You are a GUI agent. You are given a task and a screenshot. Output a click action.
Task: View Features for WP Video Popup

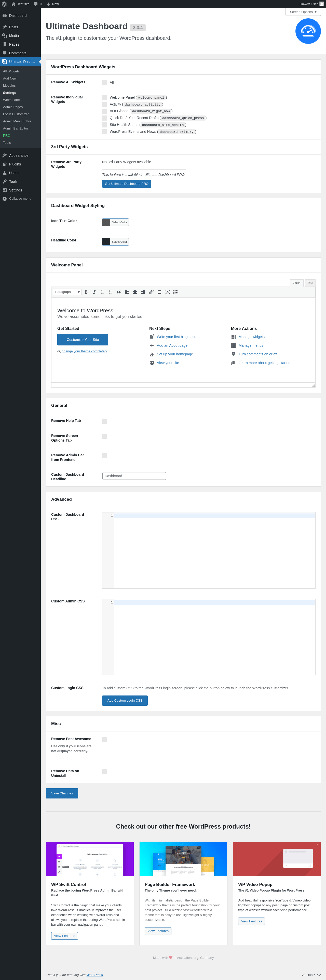pos(252,921)
